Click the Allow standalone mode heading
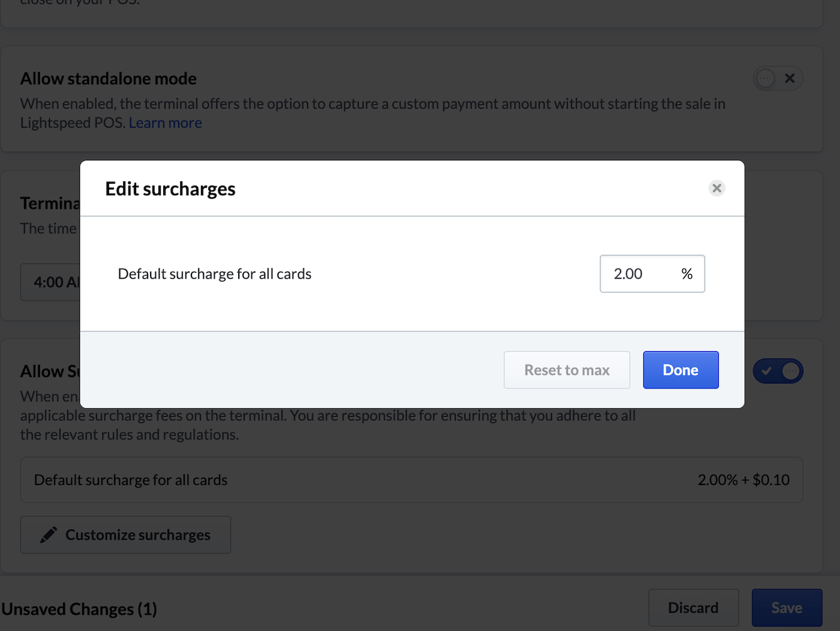 tap(109, 79)
